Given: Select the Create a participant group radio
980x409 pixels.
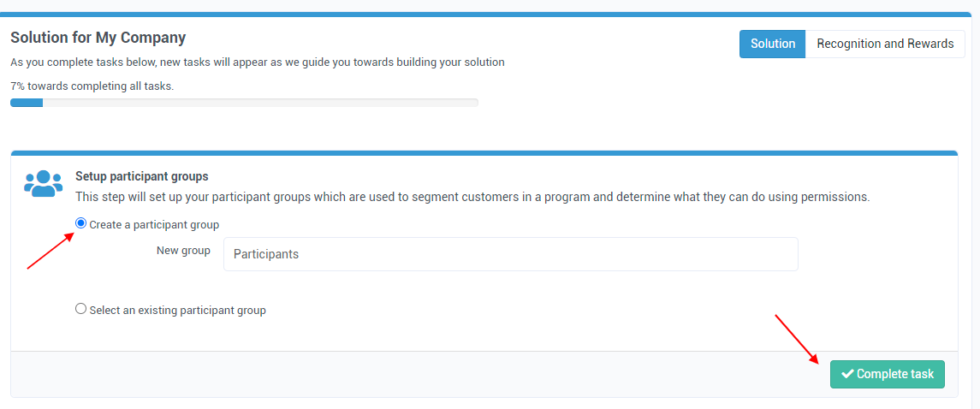Looking at the screenshot, I should [x=80, y=223].
